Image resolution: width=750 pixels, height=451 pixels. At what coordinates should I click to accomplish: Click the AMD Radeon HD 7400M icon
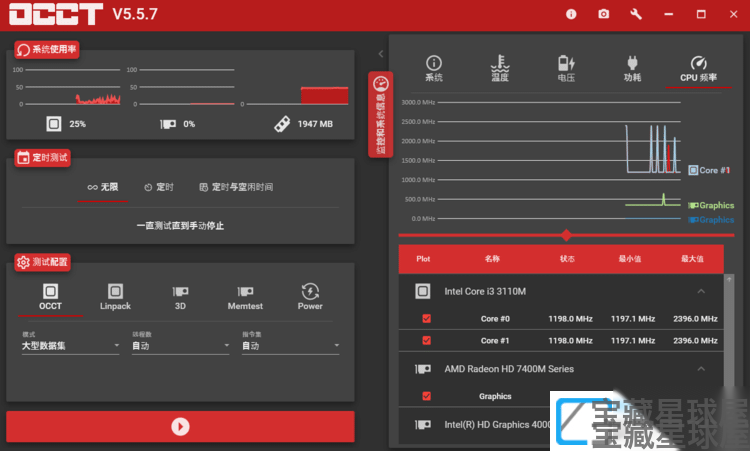pos(422,369)
